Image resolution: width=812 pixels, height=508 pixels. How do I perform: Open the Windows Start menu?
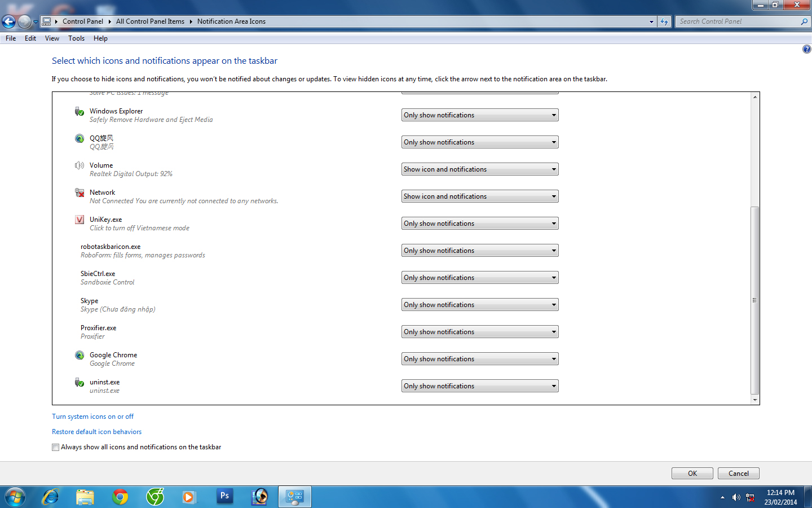click(15, 497)
